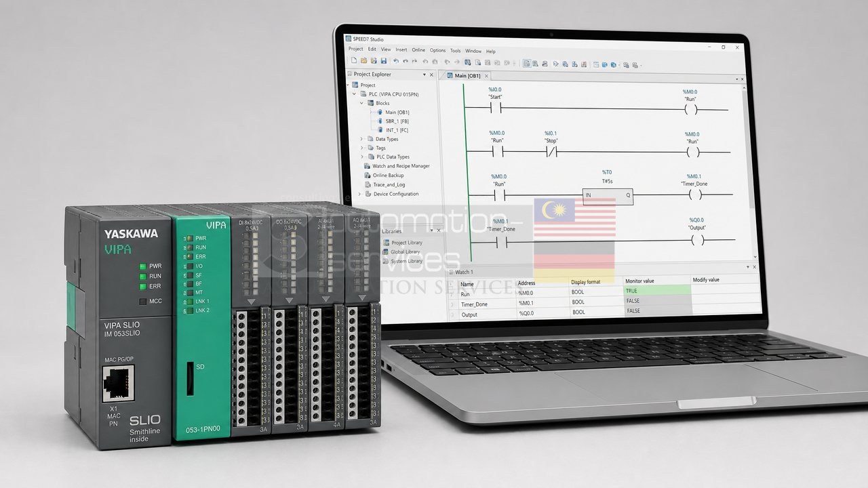
Task: Open the Libraries panel dropdown arrow
Action: pyautogui.click(x=432, y=230)
